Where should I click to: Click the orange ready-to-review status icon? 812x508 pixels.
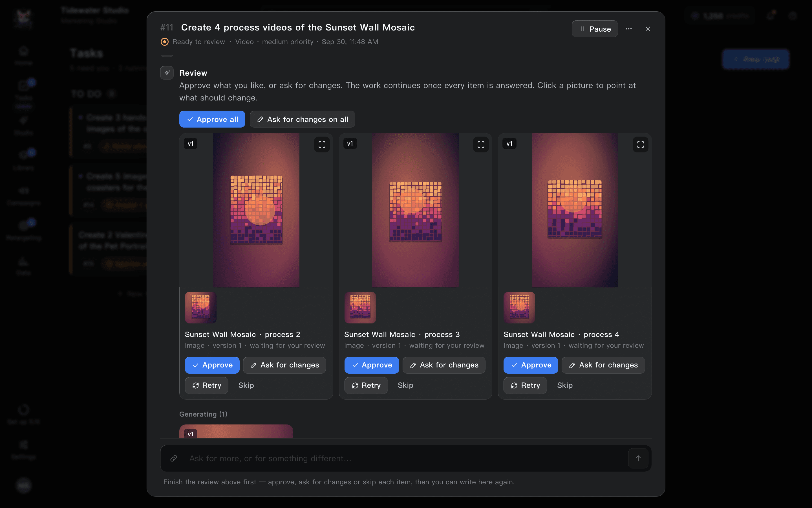(164, 42)
